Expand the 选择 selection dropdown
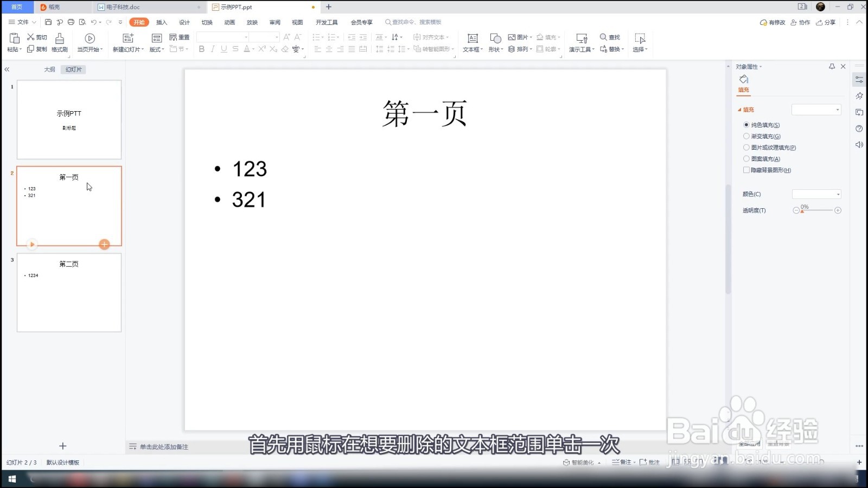Screen dimensions: 868x488 (x=640, y=48)
